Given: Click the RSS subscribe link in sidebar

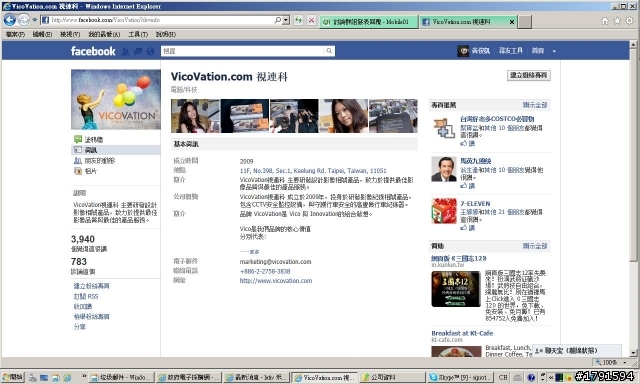Looking at the screenshot, I should click(x=86, y=296).
